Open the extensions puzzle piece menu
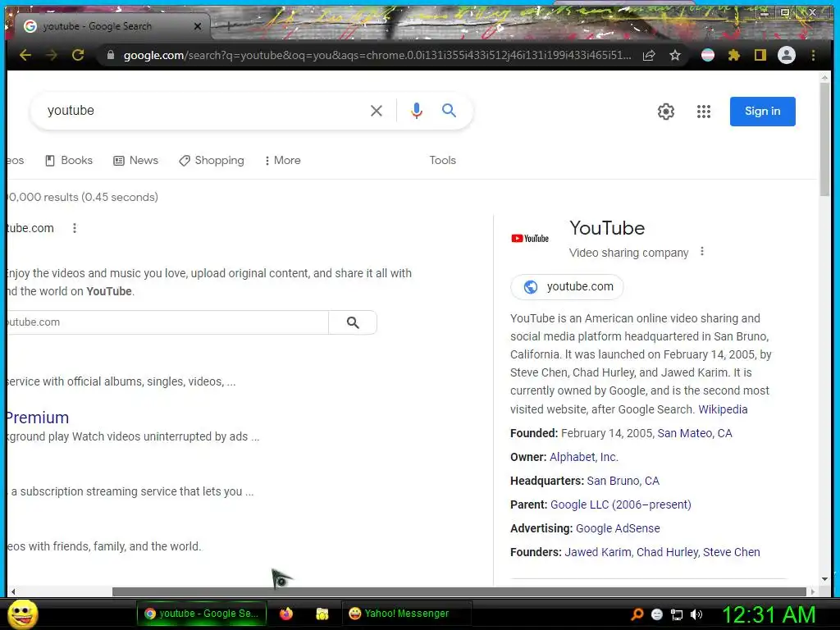The image size is (840, 630). tap(734, 55)
